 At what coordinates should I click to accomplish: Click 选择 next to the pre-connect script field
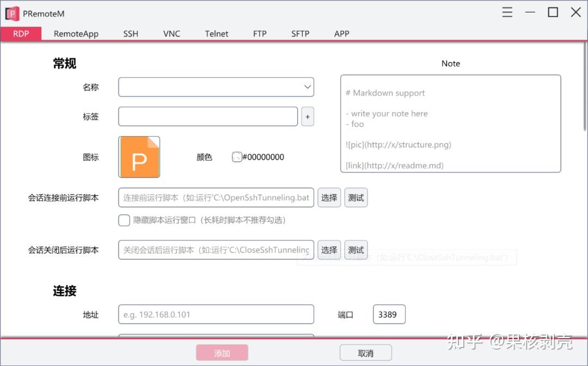tap(329, 197)
